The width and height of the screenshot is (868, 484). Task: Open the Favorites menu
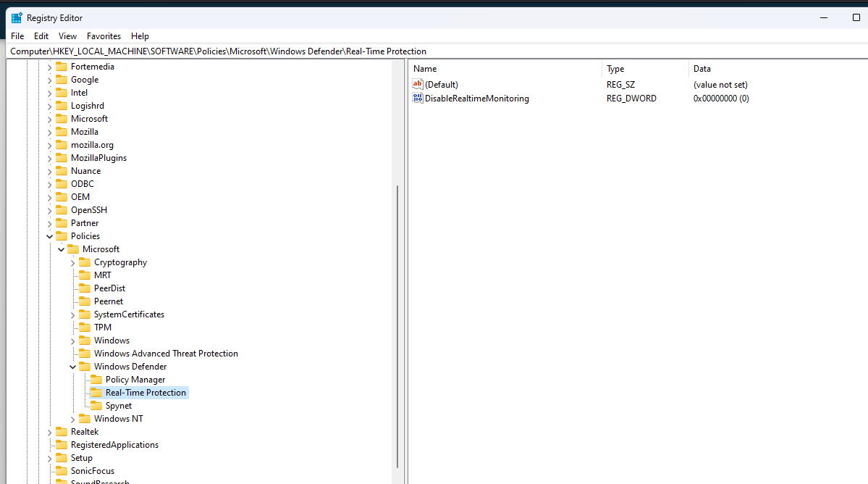(104, 36)
